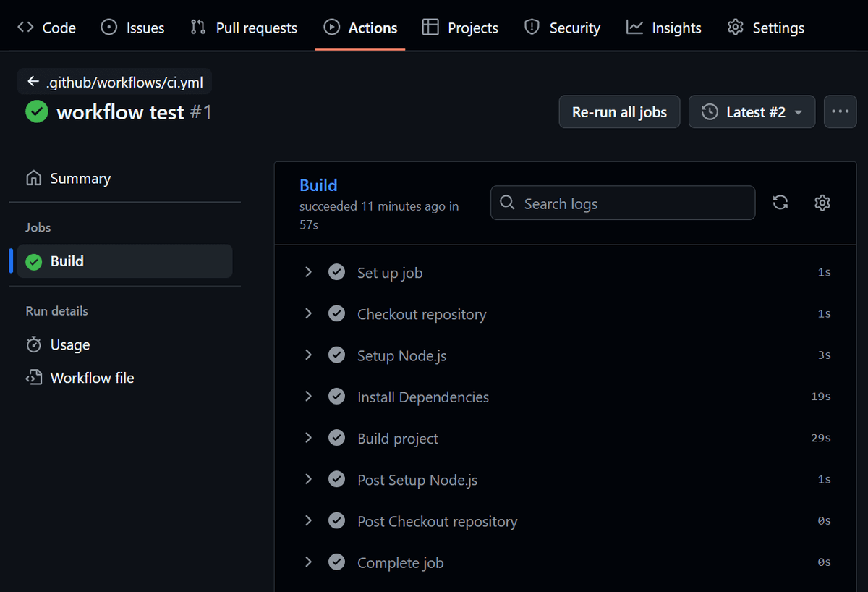Viewport: 868px width, 592px height.
Task: Open the Security tab shield icon
Action: pos(532,28)
